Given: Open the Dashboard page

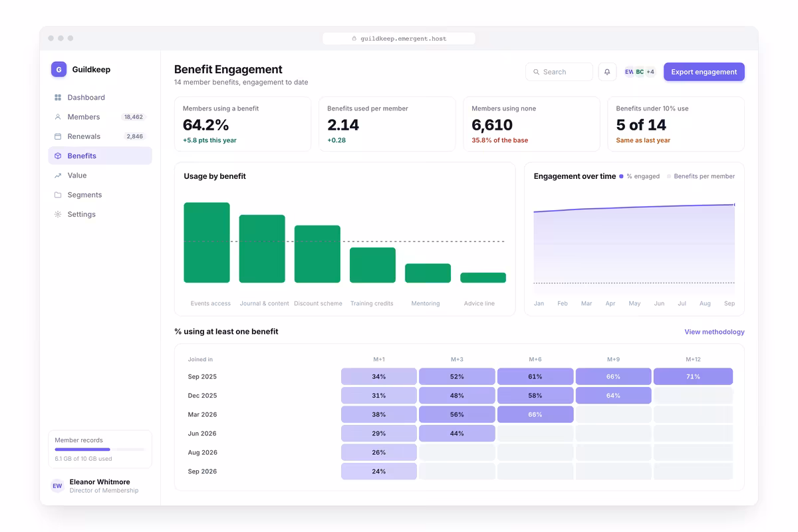Looking at the screenshot, I should (x=100, y=98).
